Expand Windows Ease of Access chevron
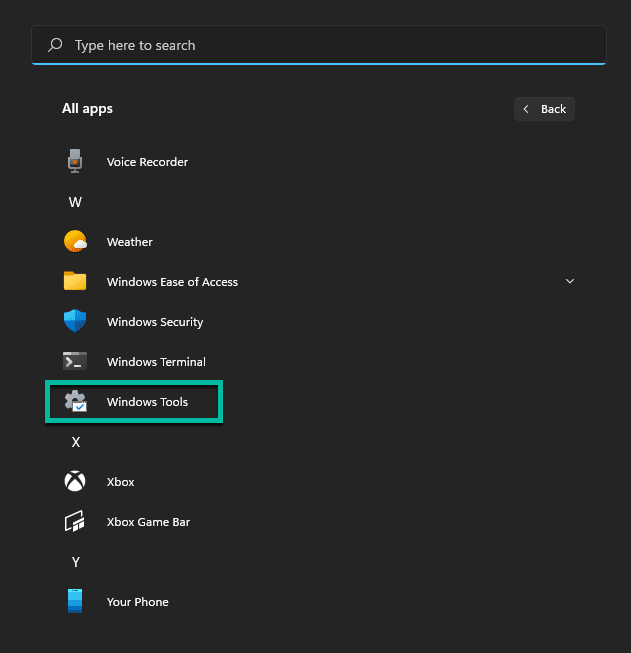The width and height of the screenshot is (631, 653). point(570,281)
